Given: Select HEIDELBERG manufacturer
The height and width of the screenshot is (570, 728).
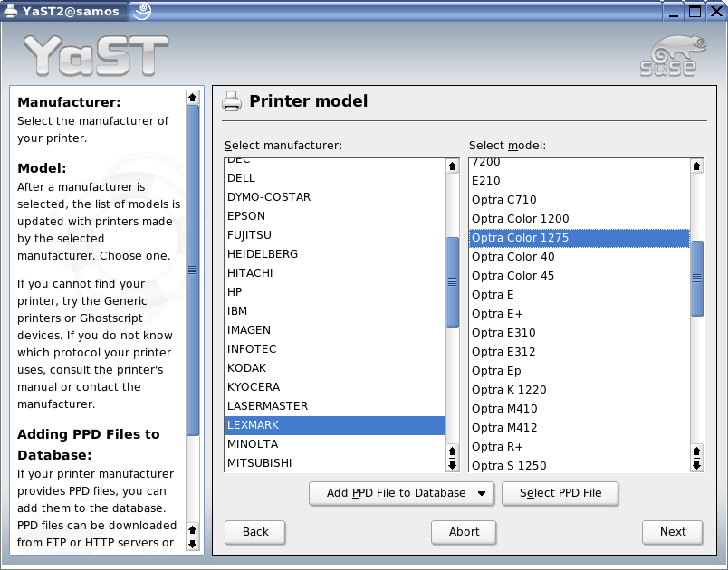Looking at the screenshot, I should pos(335,254).
